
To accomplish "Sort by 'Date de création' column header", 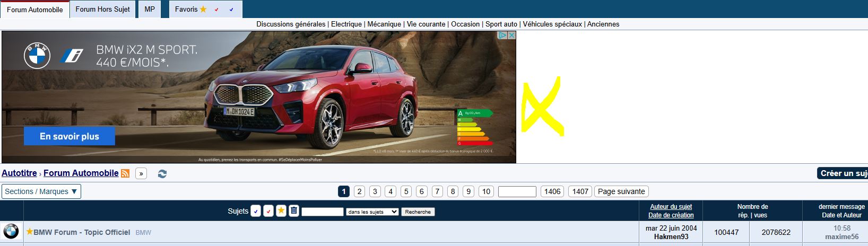I will pyautogui.click(x=671, y=215).
